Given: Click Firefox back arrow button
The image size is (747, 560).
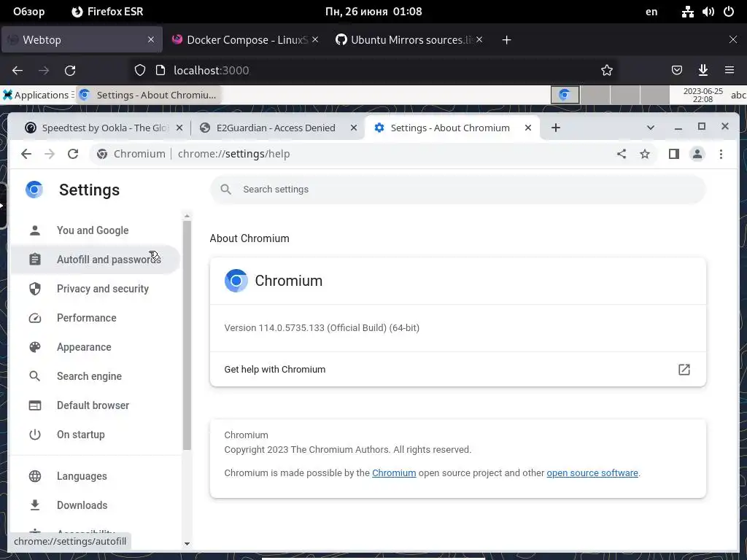Looking at the screenshot, I should coord(18,71).
